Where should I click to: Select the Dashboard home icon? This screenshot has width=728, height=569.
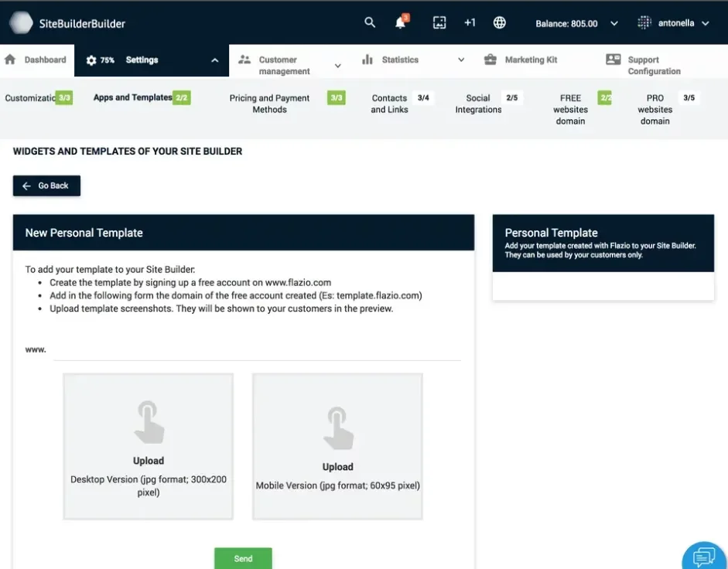[x=9, y=59]
